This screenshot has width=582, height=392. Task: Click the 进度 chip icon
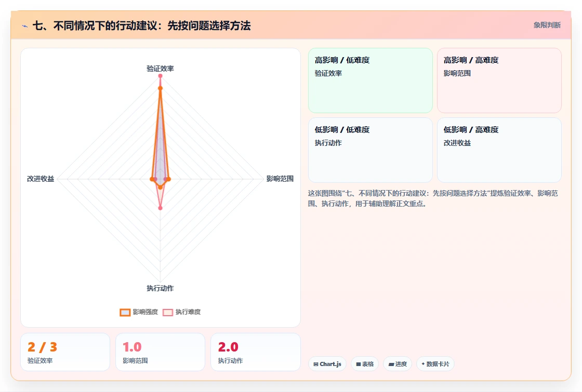click(391, 364)
